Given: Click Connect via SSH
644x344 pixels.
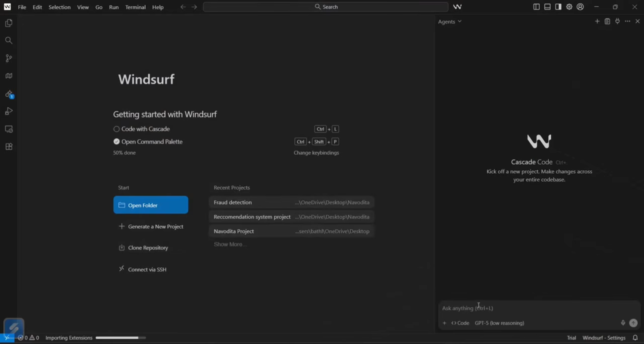Looking at the screenshot, I should pos(143,269).
